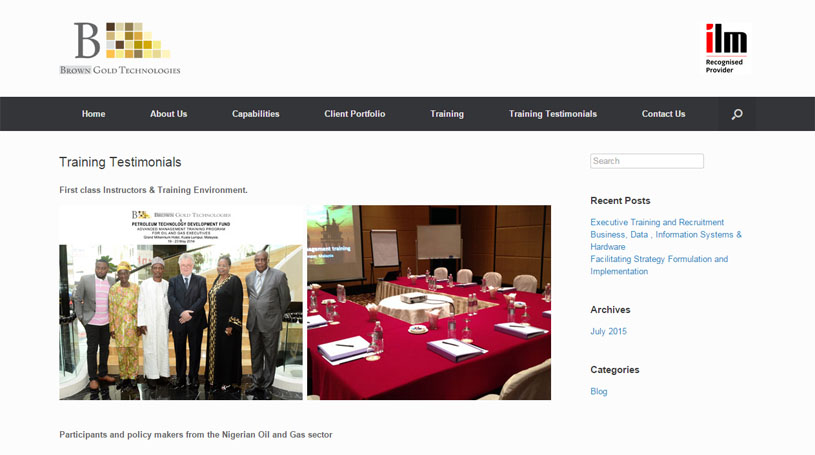Open the Executive Training and Recruitment post
This screenshot has width=815, height=455.
coord(656,222)
